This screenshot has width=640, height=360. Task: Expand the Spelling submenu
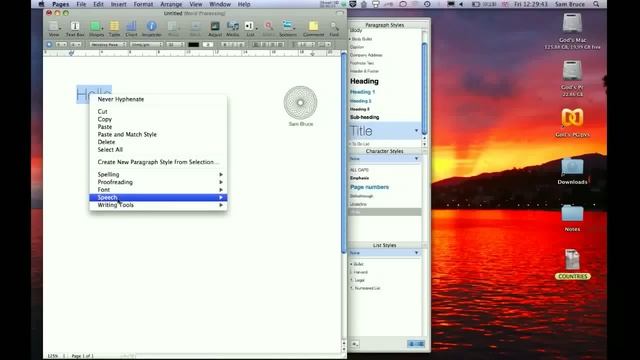(x=158, y=174)
